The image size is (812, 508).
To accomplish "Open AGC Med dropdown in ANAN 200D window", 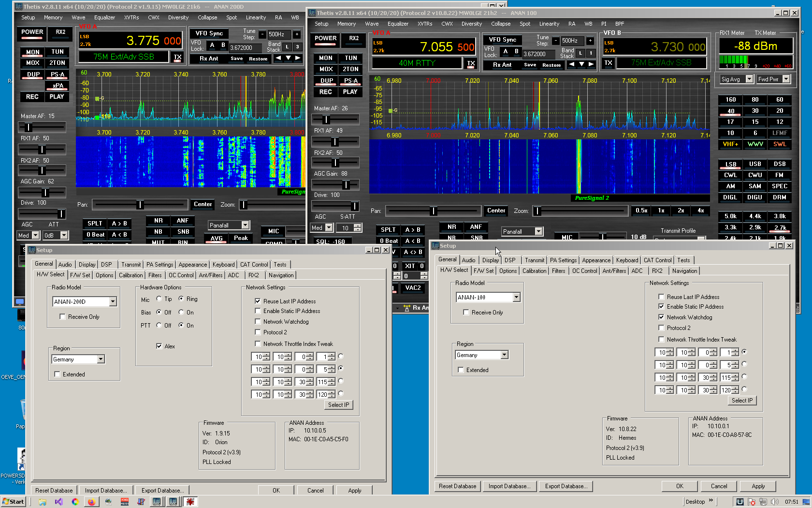I will pyautogui.click(x=35, y=236).
